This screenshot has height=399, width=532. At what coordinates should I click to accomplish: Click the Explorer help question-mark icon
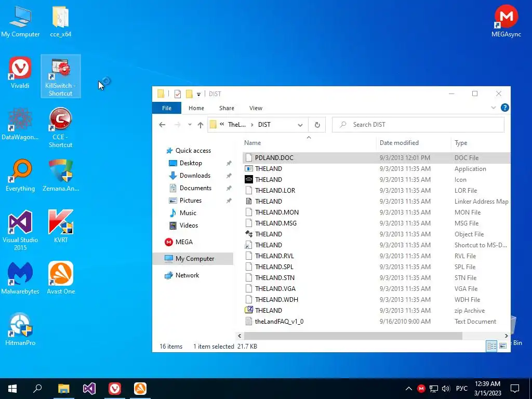504,108
